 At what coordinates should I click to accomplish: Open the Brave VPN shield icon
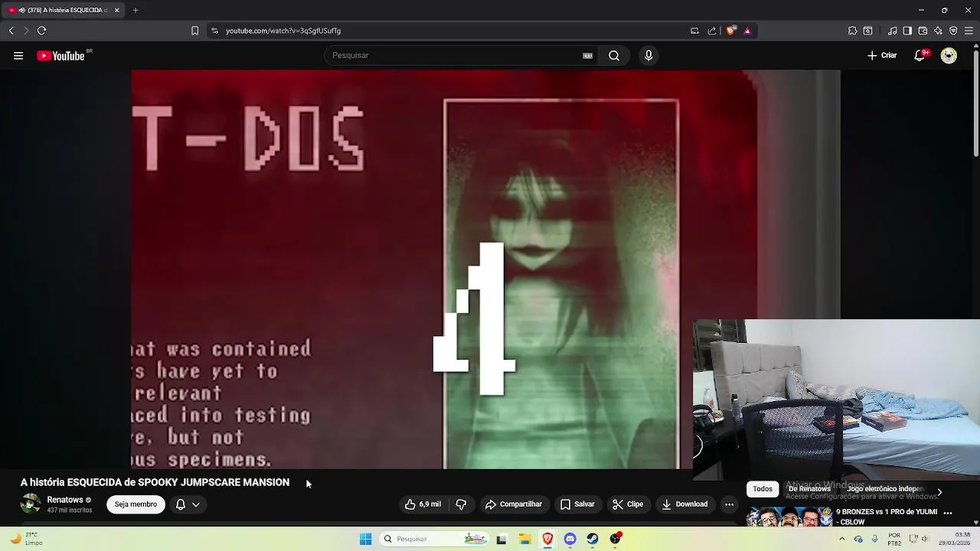point(953,31)
